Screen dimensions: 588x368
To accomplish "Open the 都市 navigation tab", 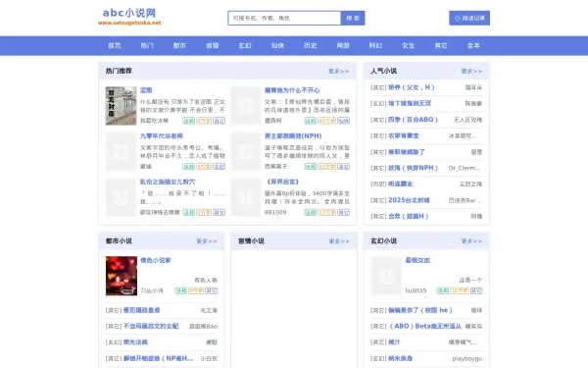I will coord(179,45).
